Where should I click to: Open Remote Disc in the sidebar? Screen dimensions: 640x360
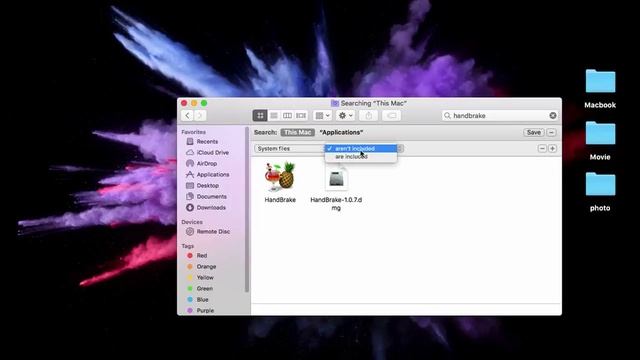(208, 231)
